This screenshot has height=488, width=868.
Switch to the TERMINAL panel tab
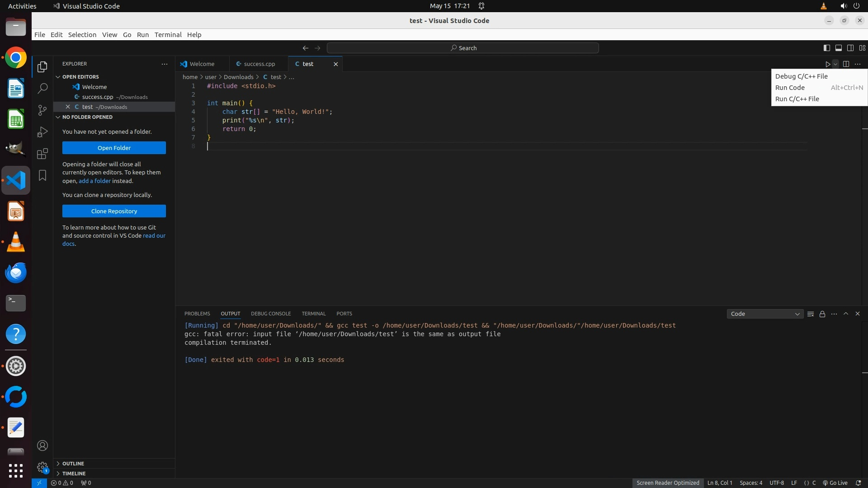pos(313,314)
